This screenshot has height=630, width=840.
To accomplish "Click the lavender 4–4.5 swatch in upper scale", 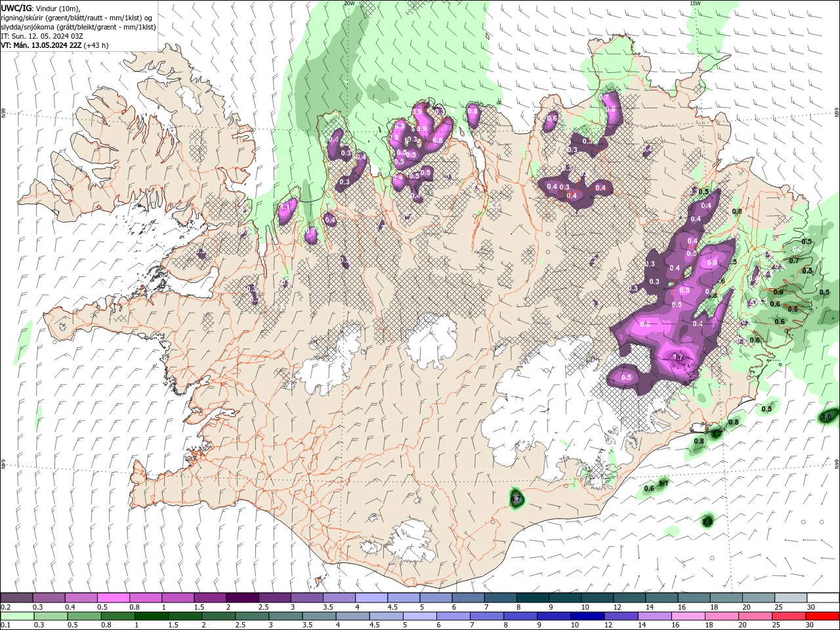I will pyautogui.click(x=371, y=598).
